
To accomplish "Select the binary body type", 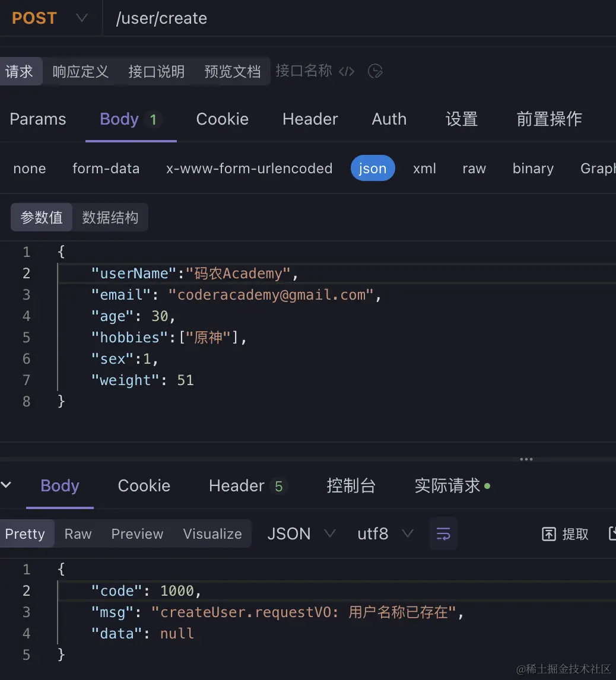I will 533,169.
